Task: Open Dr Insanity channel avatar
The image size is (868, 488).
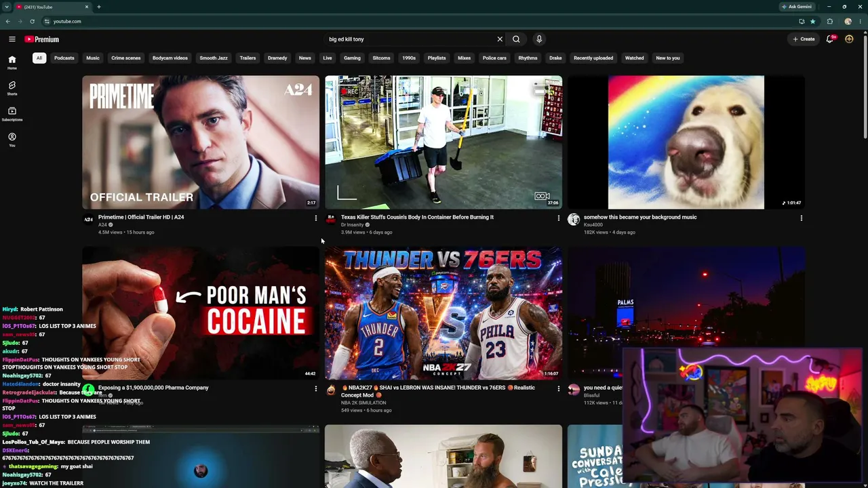Action: point(331,220)
